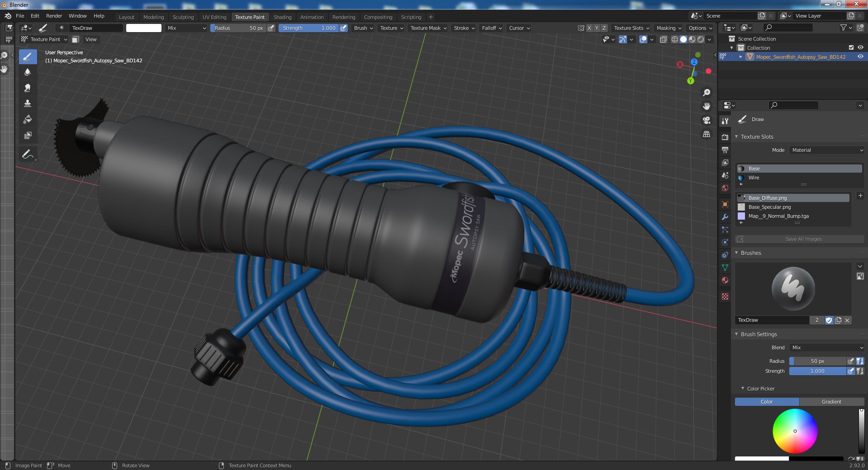Screen dimensions: 868x470
Task: Switch to material preview shading
Action: pos(692,39)
